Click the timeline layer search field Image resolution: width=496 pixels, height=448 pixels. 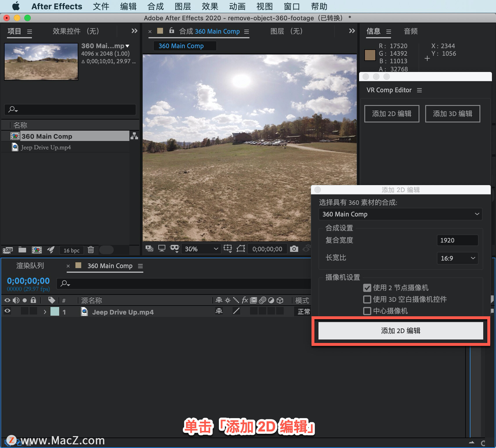tap(183, 283)
